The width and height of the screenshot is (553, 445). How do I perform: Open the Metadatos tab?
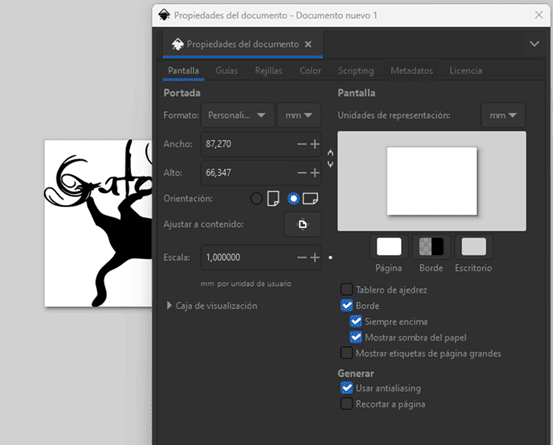412,71
